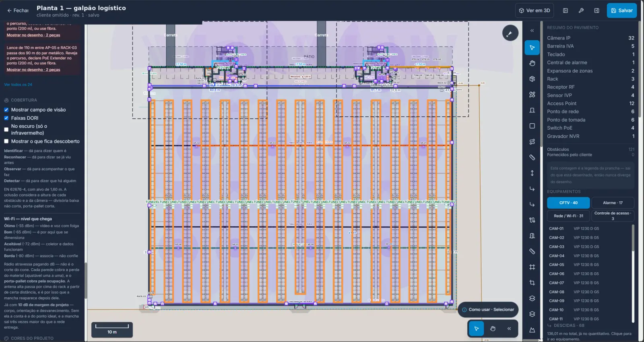
Task: Collapse the vertical toolbar with double chevron
Action: tap(532, 31)
